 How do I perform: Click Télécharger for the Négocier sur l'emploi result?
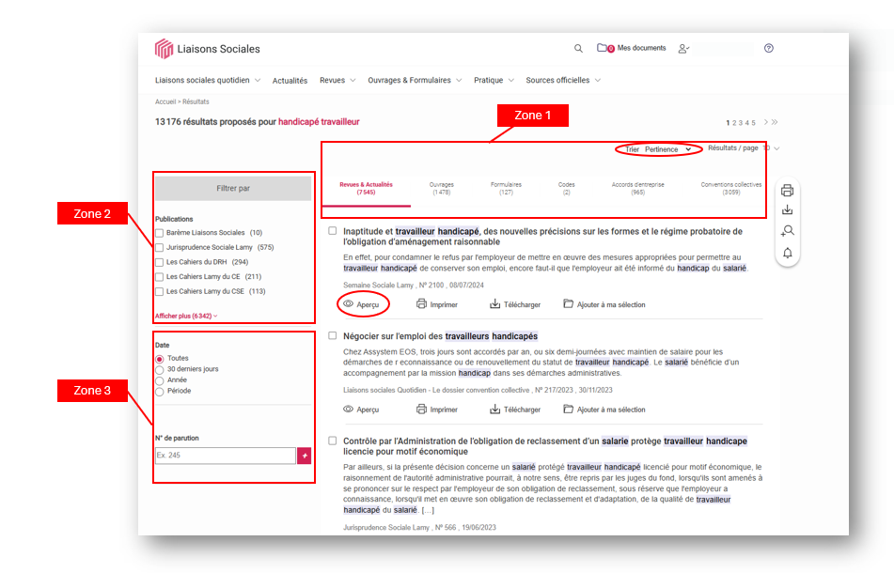[x=515, y=410]
